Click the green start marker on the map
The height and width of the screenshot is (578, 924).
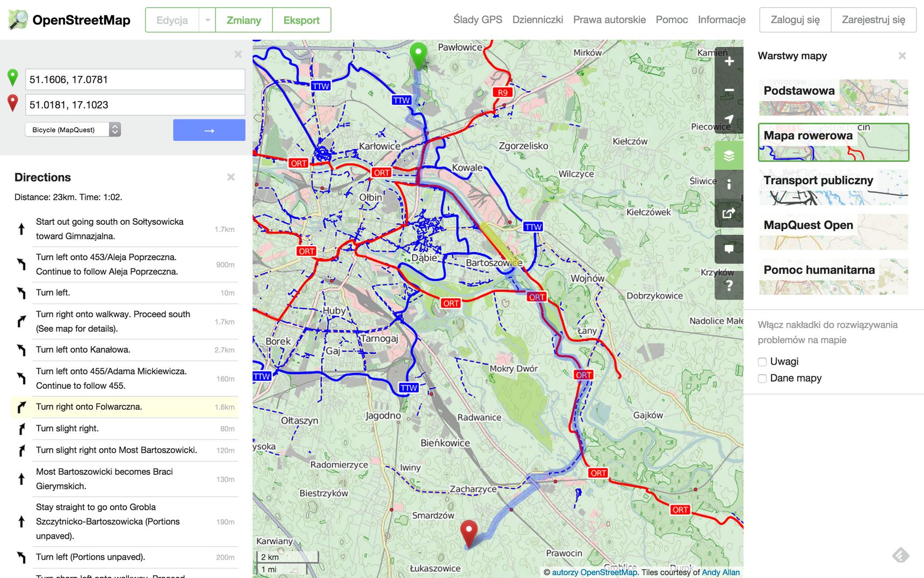(x=418, y=55)
